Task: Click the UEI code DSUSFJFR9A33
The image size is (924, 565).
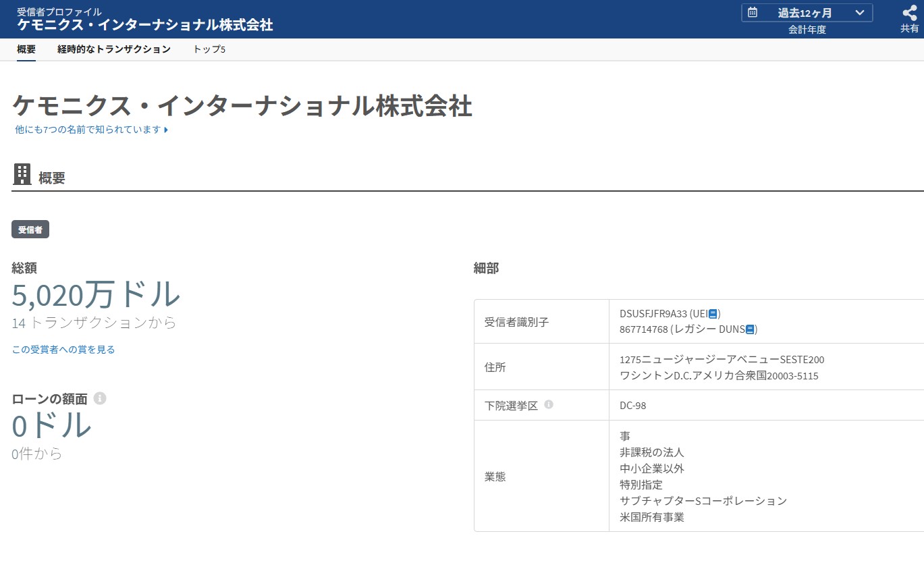Action: (x=653, y=313)
